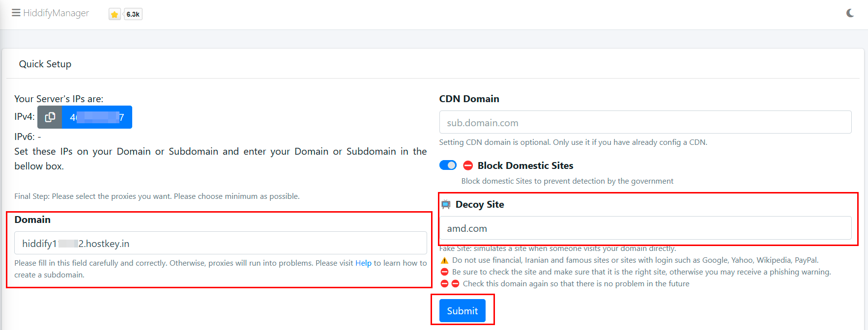Disable the Block Domestic Sites switch
This screenshot has width=868, height=330.
448,165
